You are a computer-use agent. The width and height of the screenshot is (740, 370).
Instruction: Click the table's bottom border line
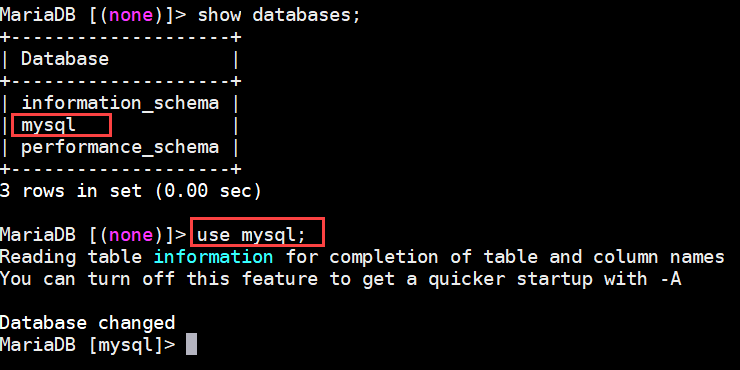pos(120,169)
